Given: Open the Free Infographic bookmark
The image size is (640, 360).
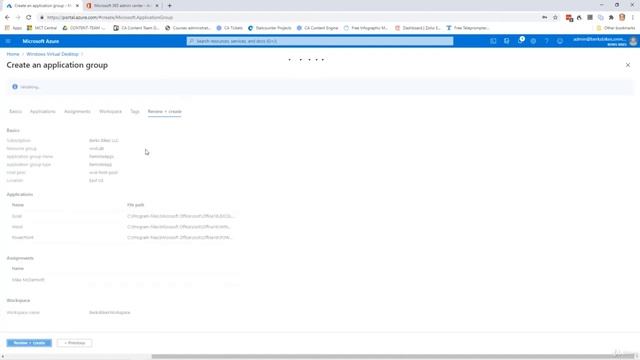Looking at the screenshot, I should (366, 28).
